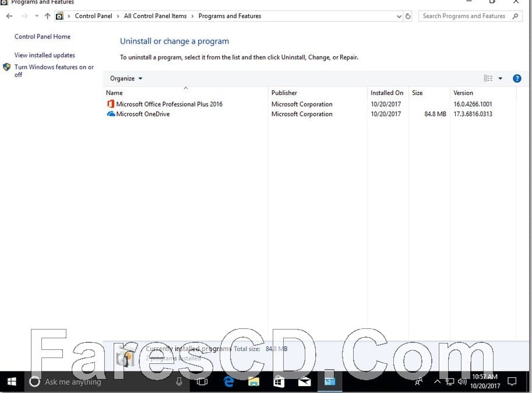Launch Microsoft Edge from the taskbar
532x393 pixels.
tap(228, 382)
